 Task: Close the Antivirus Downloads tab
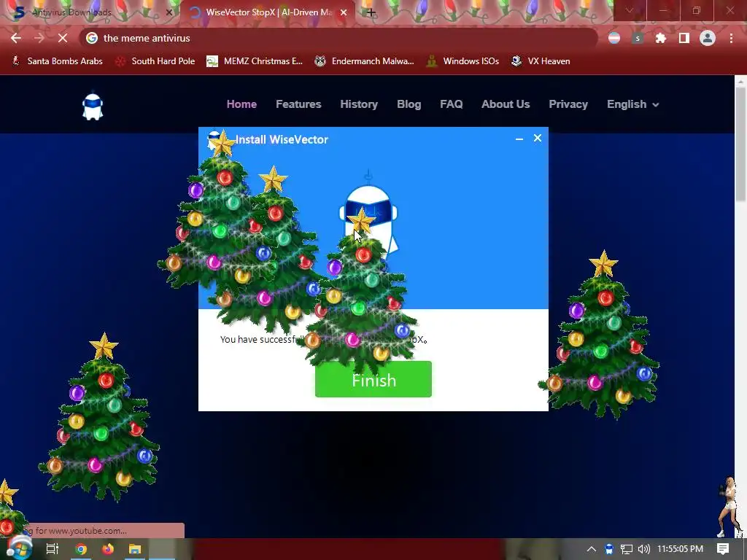[169, 13]
